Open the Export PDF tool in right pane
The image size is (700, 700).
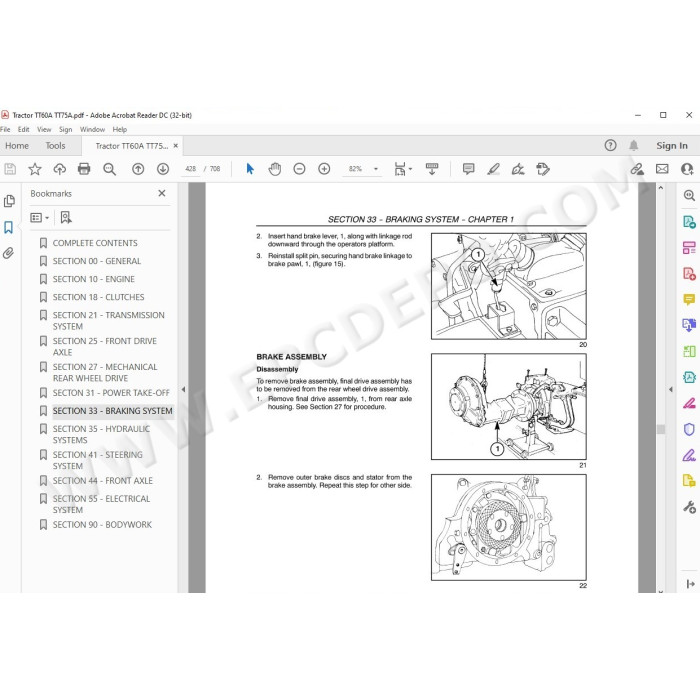click(x=689, y=221)
